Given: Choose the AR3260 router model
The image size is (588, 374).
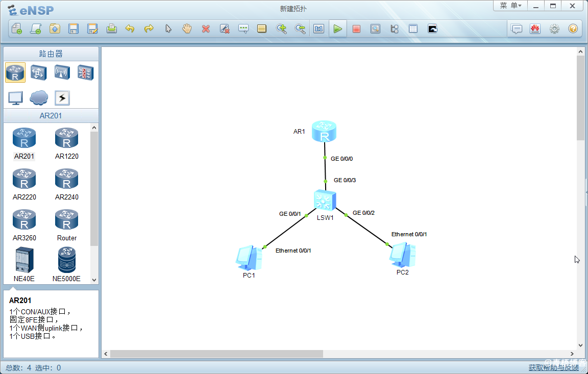Looking at the screenshot, I should [x=24, y=226].
